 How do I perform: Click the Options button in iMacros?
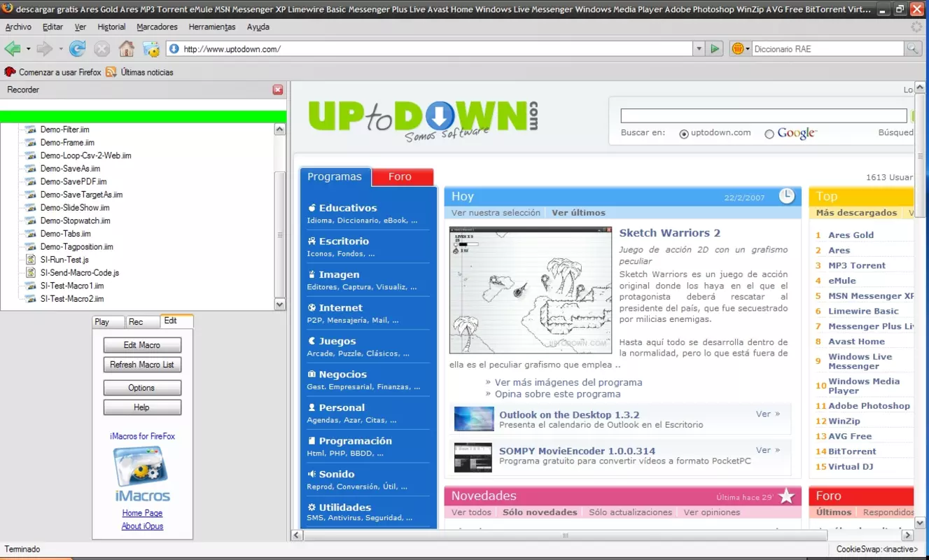click(142, 388)
